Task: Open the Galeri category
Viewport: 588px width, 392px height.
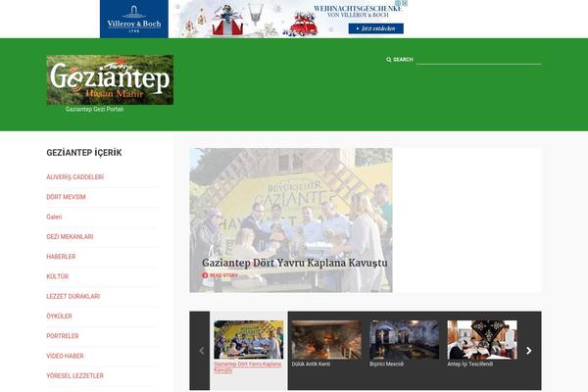Action: click(x=54, y=217)
